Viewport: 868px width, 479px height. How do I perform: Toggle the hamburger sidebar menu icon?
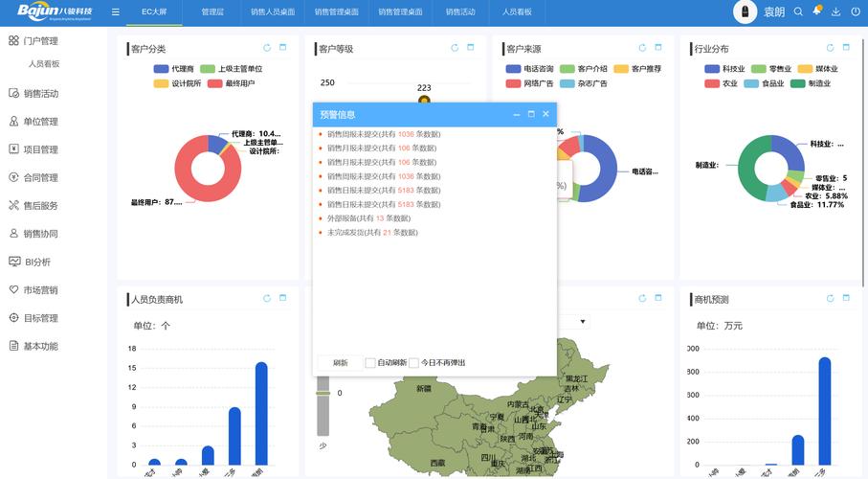(x=116, y=12)
